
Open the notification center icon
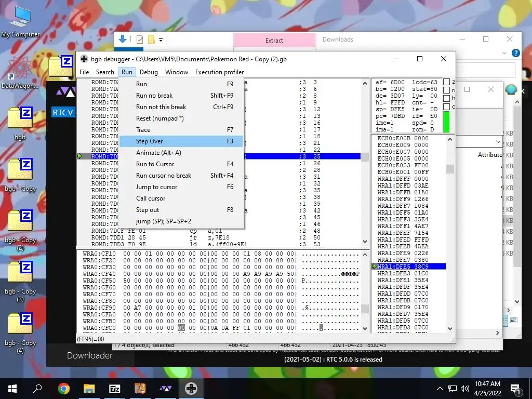(516, 389)
